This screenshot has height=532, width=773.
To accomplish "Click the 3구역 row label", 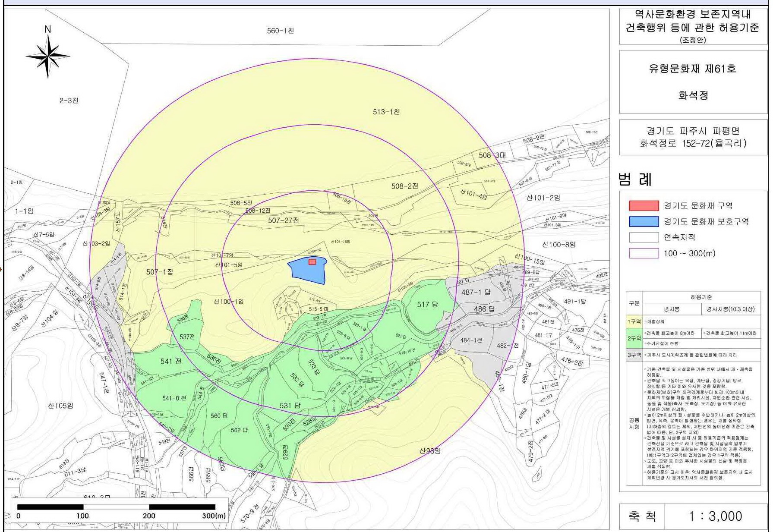I will [x=634, y=355].
